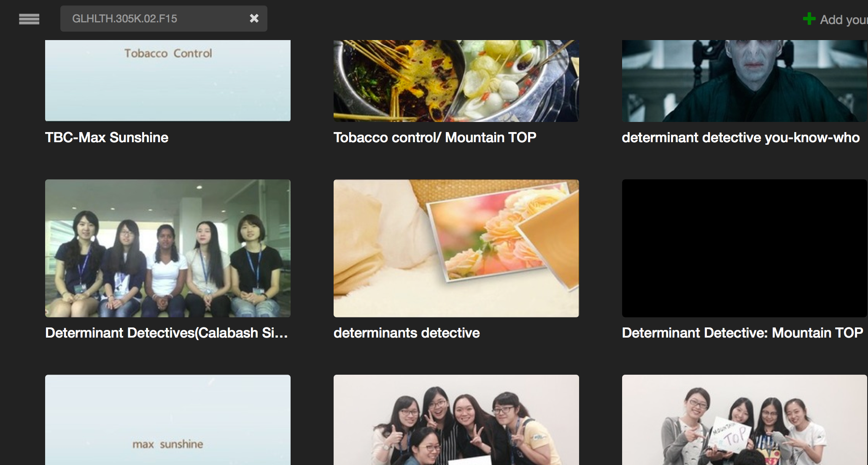Open the black video thumbnail
This screenshot has width=868, height=465.
click(x=744, y=248)
